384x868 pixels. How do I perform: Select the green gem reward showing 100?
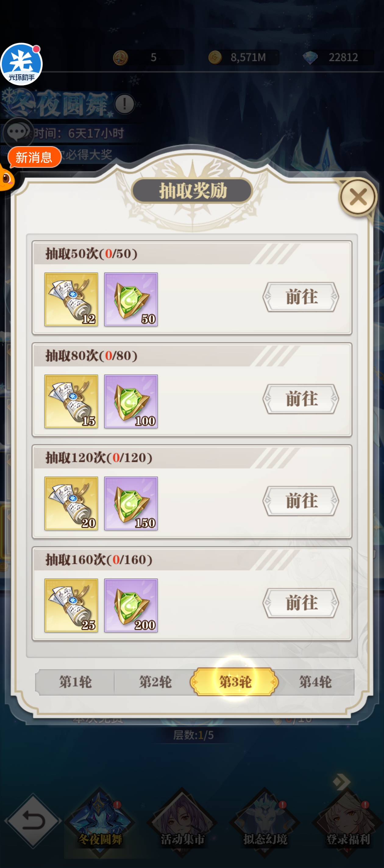click(131, 401)
